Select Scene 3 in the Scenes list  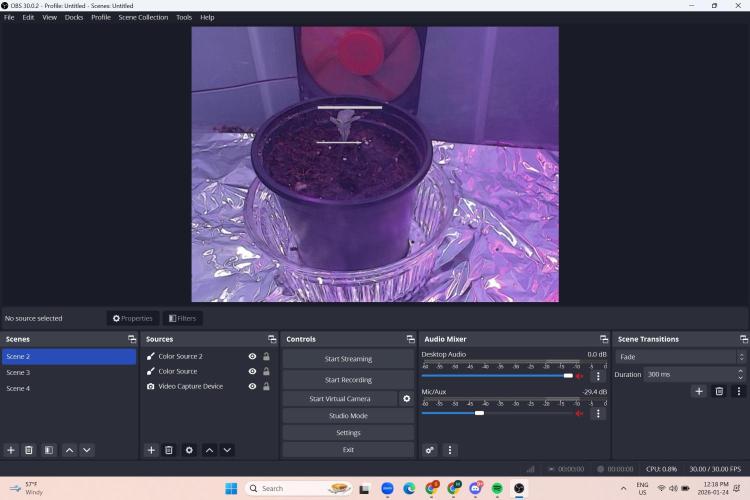18,372
